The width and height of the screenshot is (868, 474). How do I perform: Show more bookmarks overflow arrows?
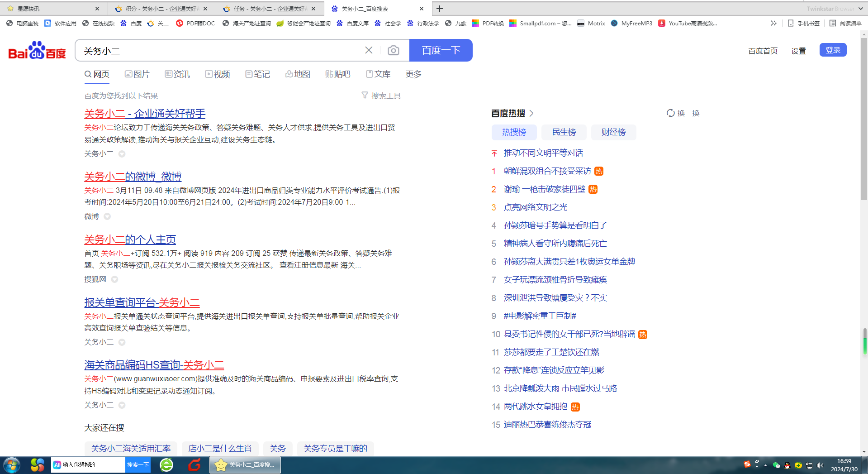pos(773,23)
